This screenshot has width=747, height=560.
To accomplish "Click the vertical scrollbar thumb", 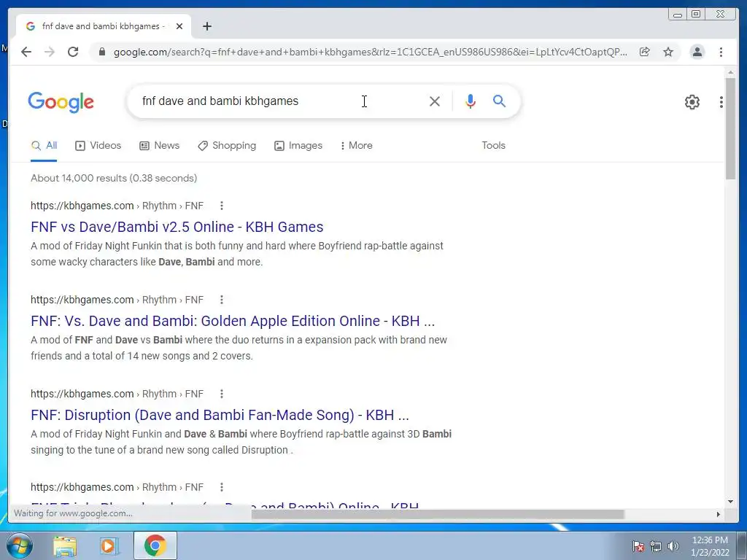I will click(730, 128).
